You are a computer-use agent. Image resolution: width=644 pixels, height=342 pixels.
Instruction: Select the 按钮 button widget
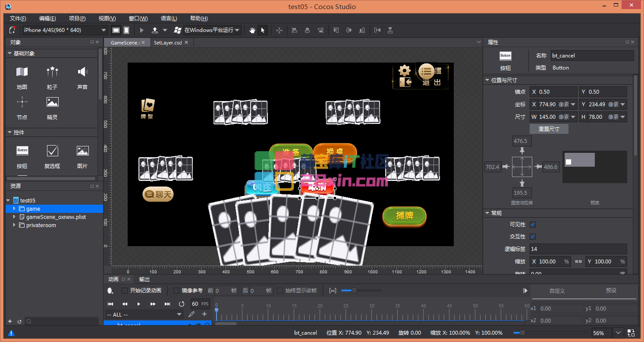point(22,157)
